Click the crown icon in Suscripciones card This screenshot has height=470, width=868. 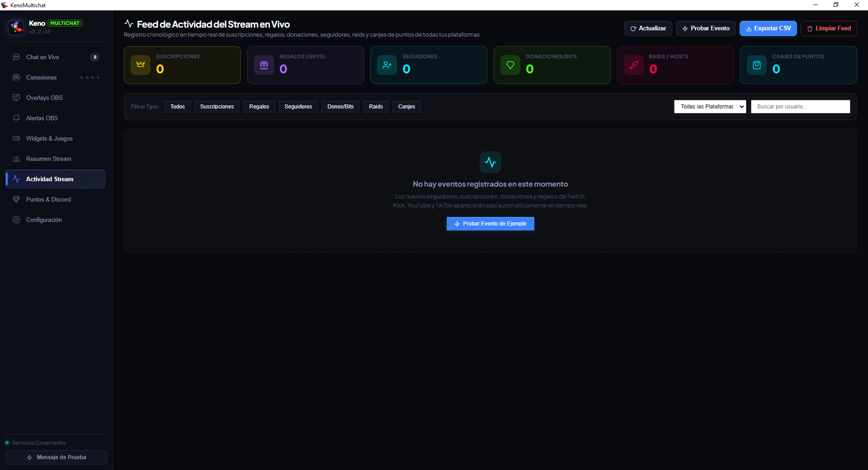[x=141, y=65]
